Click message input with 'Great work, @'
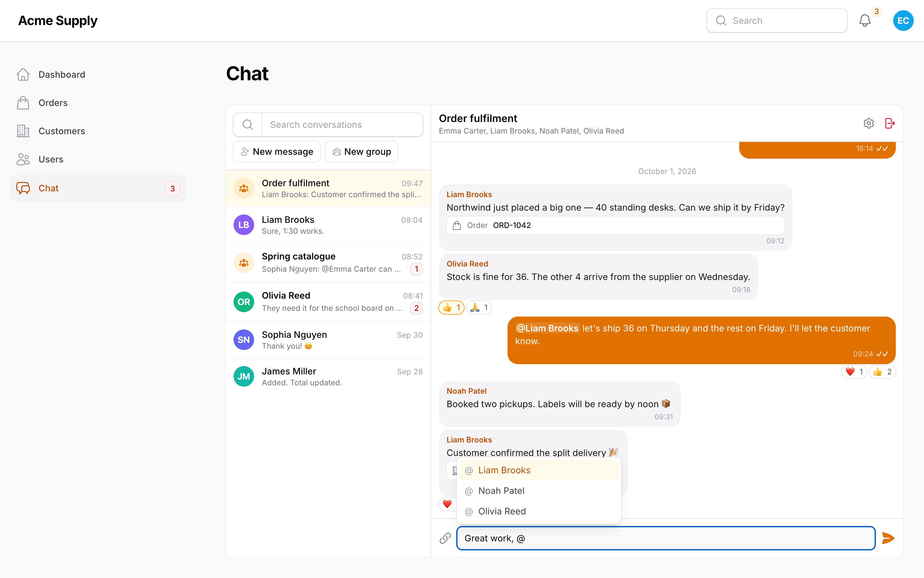 (666, 538)
